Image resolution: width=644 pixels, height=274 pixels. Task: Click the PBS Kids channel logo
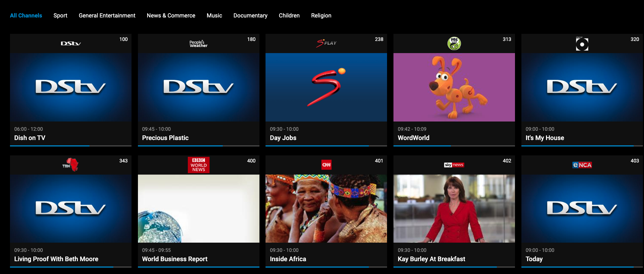point(454,43)
